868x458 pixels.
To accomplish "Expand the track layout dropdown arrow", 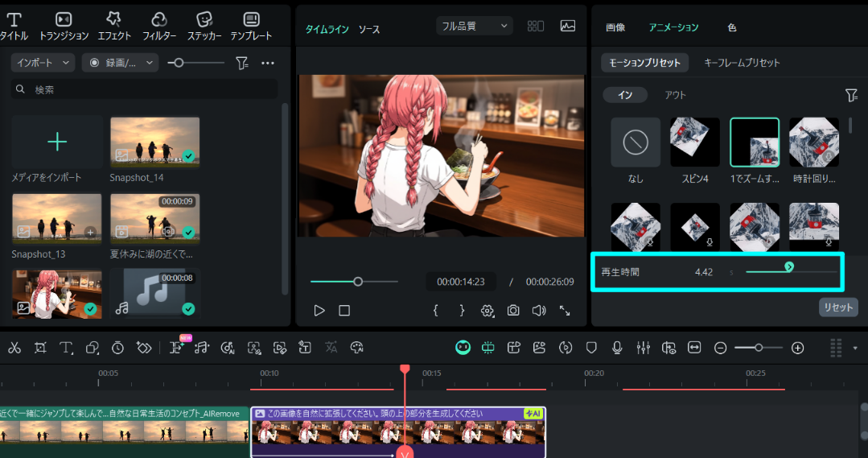I will click(x=855, y=349).
